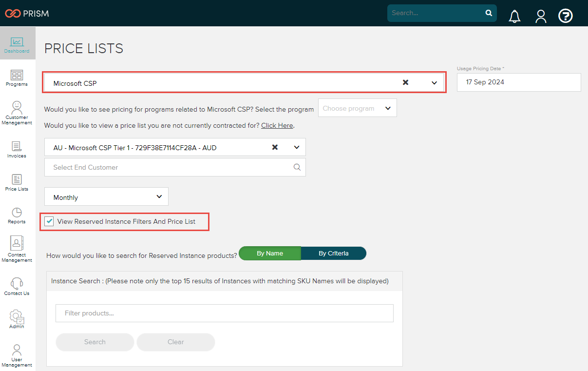Uncheck View Reserved Instance Filters And Price List
Viewport: 588px width, 371px height.
[49, 221]
